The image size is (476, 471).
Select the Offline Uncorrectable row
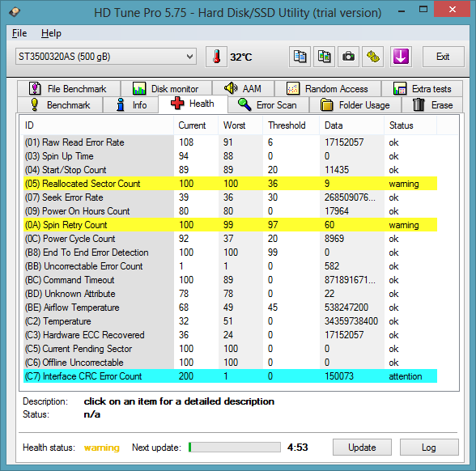(230, 363)
